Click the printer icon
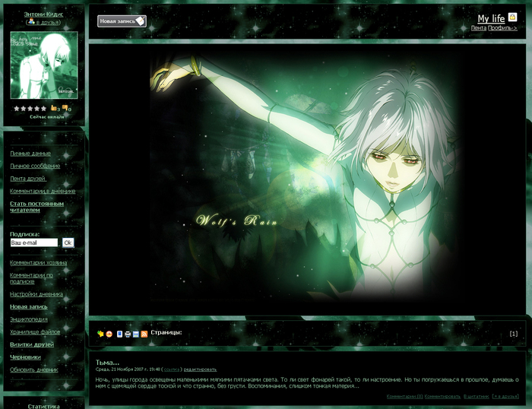 (128, 334)
